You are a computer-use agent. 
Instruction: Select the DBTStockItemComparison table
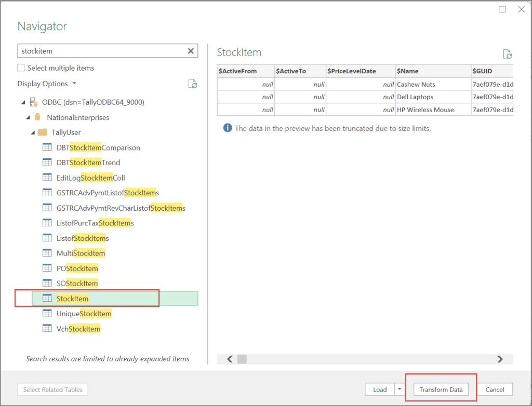[x=99, y=147]
